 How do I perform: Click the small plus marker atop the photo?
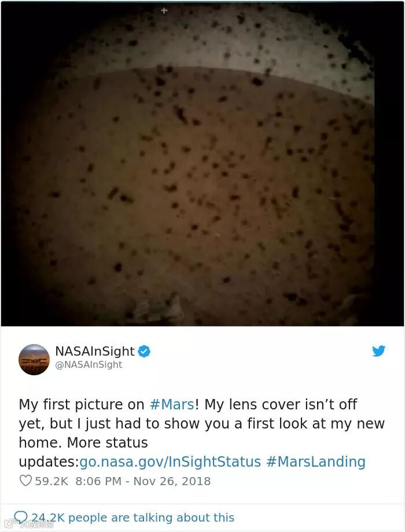click(164, 11)
